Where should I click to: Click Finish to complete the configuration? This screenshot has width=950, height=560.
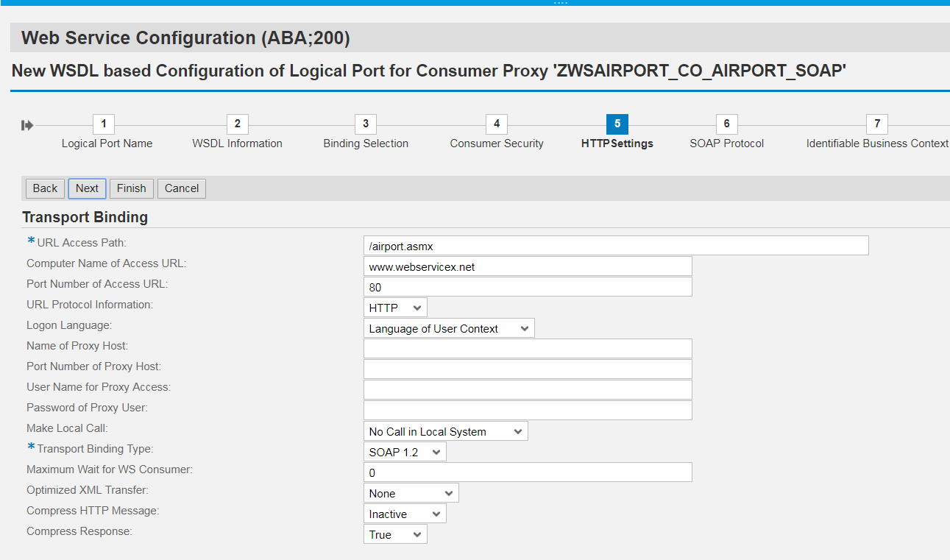pyautogui.click(x=131, y=188)
